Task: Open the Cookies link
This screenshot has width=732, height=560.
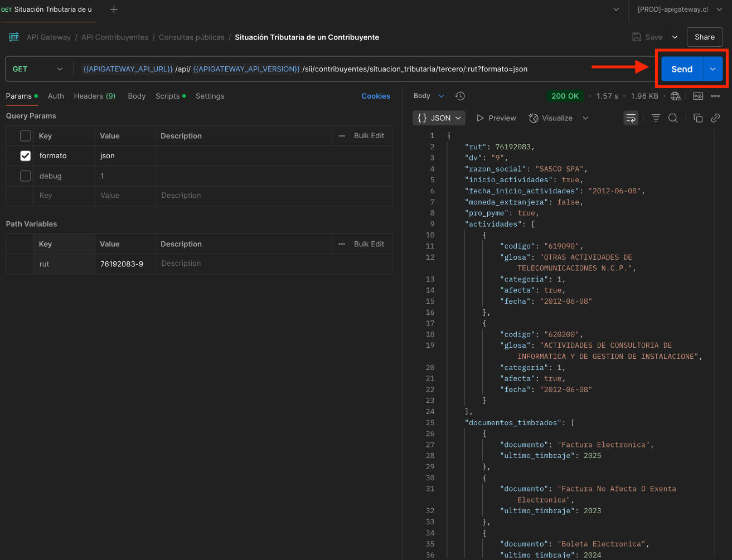Action: point(376,96)
